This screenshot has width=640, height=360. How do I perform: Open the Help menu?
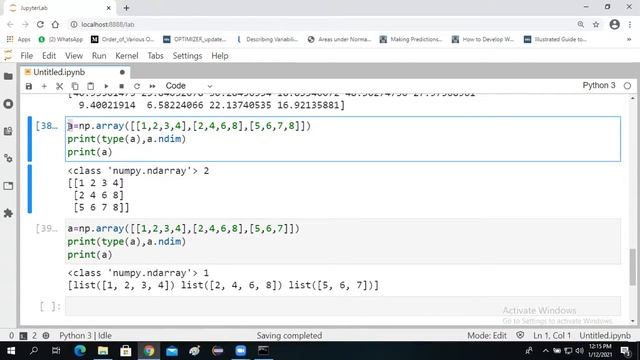pyautogui.click(x=220, y=56)
